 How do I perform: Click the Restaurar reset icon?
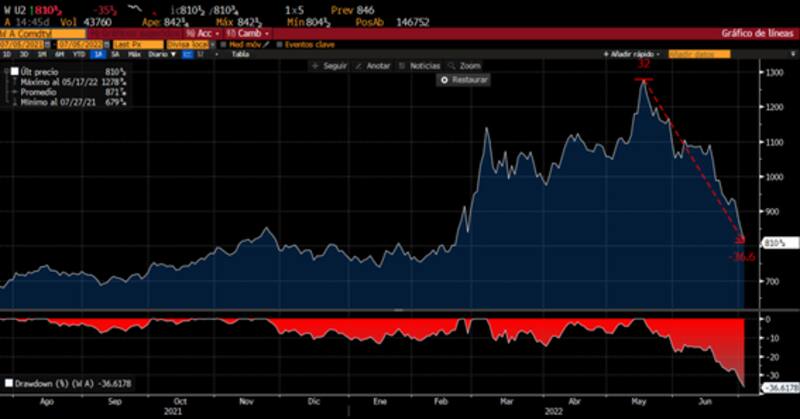[444, 79]
